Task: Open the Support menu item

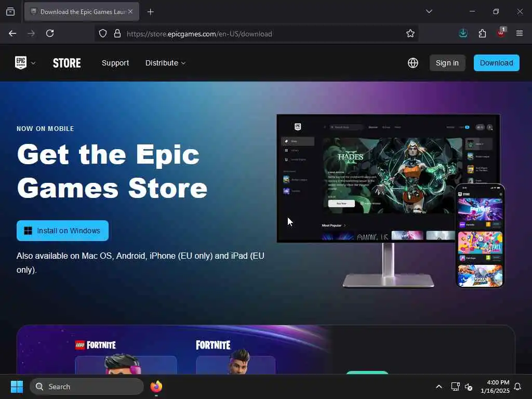Action: tap(115, 63)
